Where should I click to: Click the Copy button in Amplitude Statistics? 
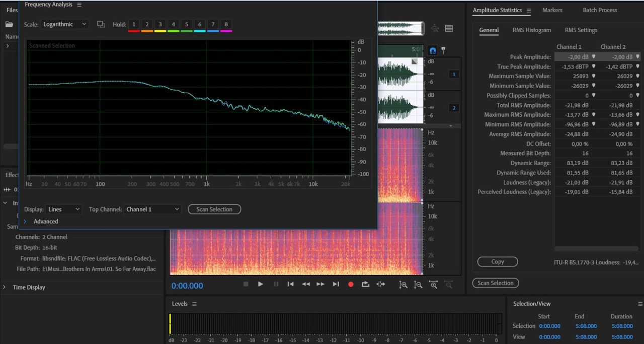pyautogui.click(x=497, y=261)
